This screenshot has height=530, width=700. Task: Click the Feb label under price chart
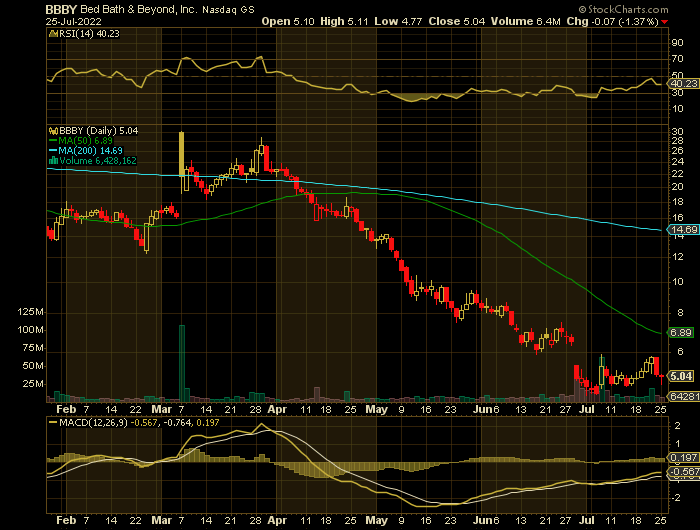click(x=66, y=409)
